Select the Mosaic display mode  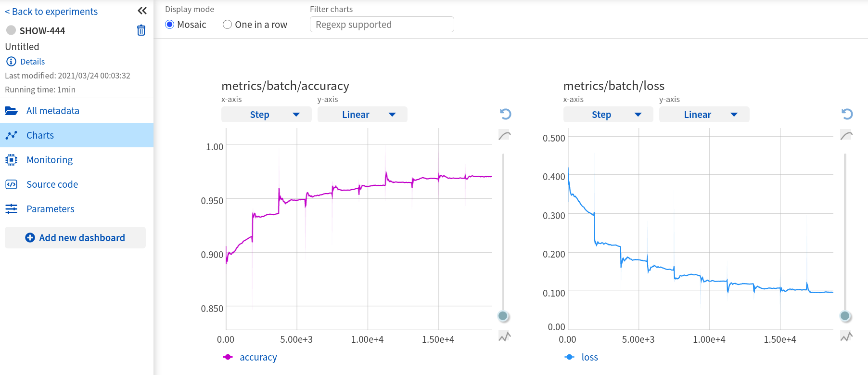click(170, 25)
